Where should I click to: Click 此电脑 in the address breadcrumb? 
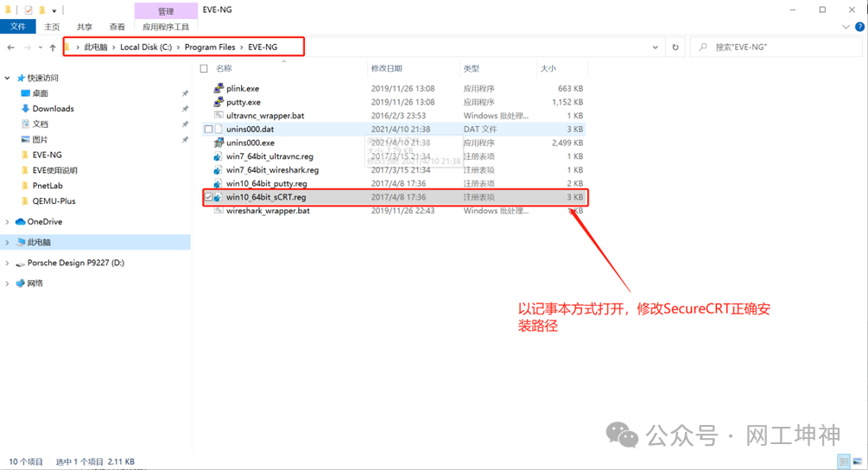coord(96,47)
